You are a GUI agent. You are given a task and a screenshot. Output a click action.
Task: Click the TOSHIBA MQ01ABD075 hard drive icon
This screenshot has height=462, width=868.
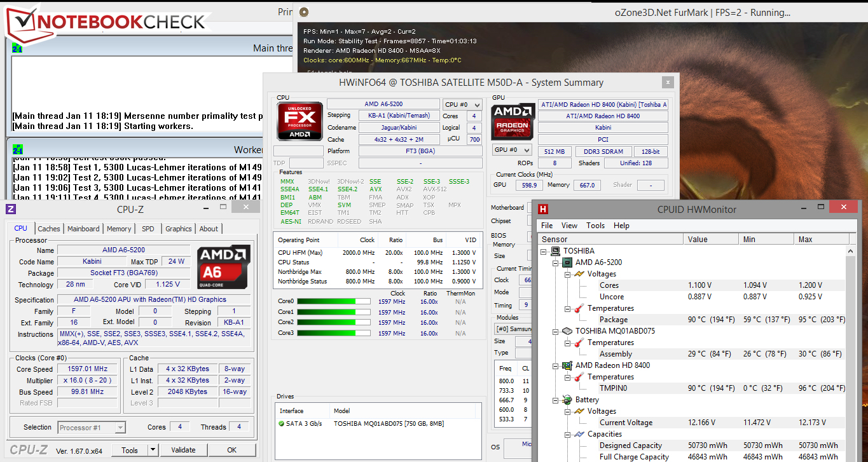click(x=568, y=331)
